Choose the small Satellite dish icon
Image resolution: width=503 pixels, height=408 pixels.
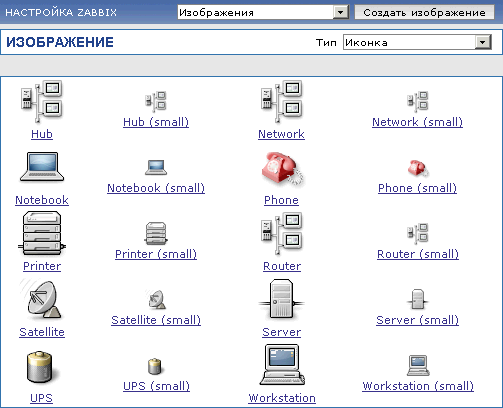click(x=156, y=299)
